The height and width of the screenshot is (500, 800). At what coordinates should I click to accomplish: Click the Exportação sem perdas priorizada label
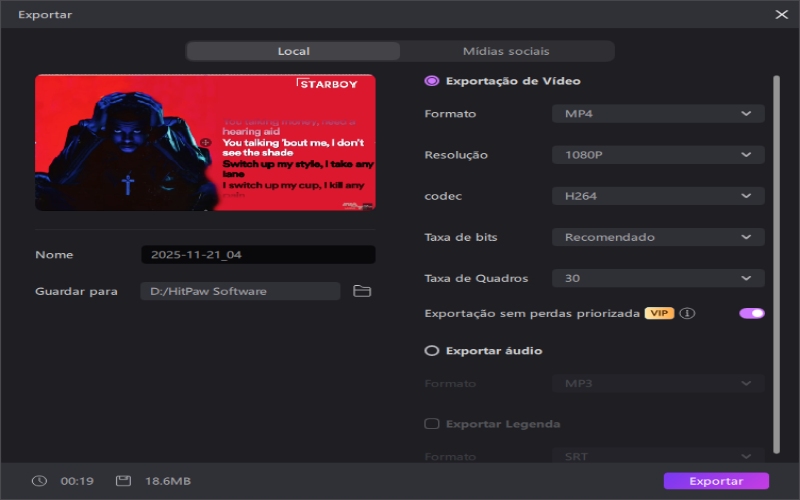(x=532, y=313)
